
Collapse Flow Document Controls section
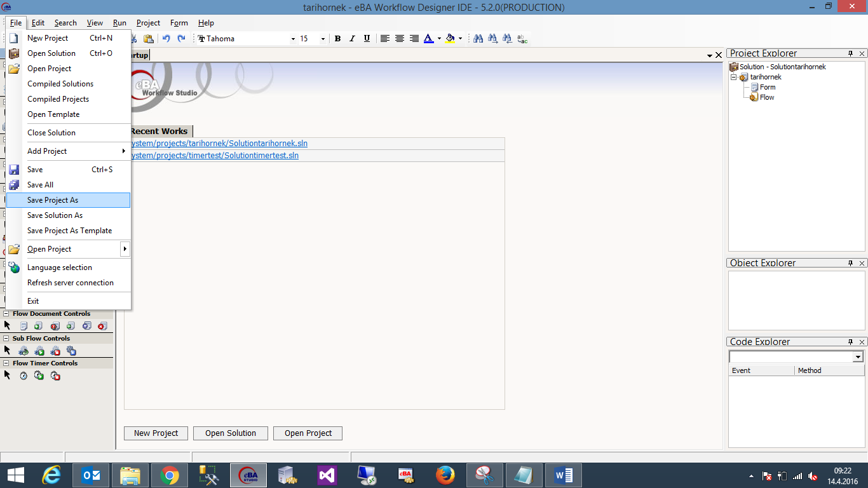pos(6,314)
